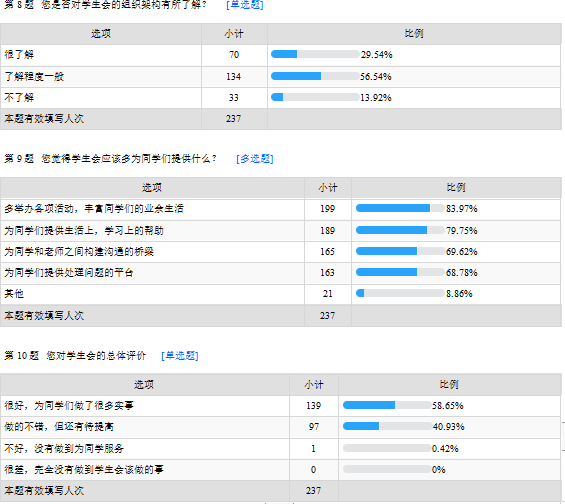Select the 多举办各项活动 option row
This screenshot has width=565, height=504.
(x=281, y=209)
